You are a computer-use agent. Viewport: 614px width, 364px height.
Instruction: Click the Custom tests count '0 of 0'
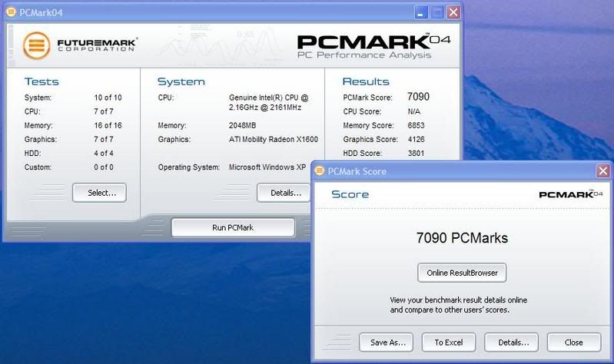(x=104, y=167)
